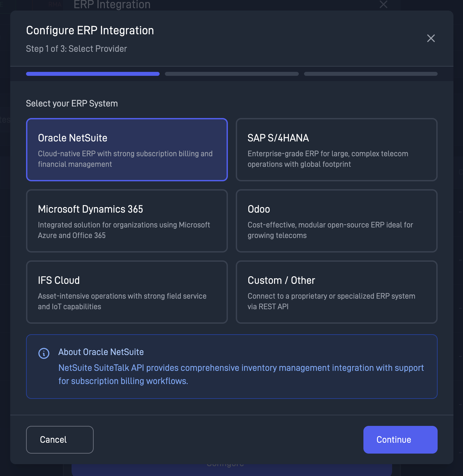The height and width of the screenshot is (476, 463).
Task: Cancel the ERP integration setup
Action: tap(60, 440)
